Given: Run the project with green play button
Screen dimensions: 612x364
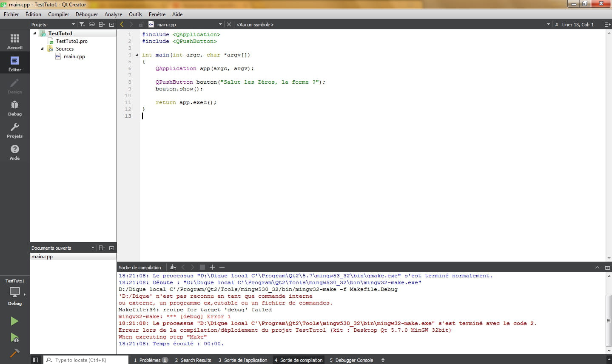Looking at the screenshot, I should (14, 321).
